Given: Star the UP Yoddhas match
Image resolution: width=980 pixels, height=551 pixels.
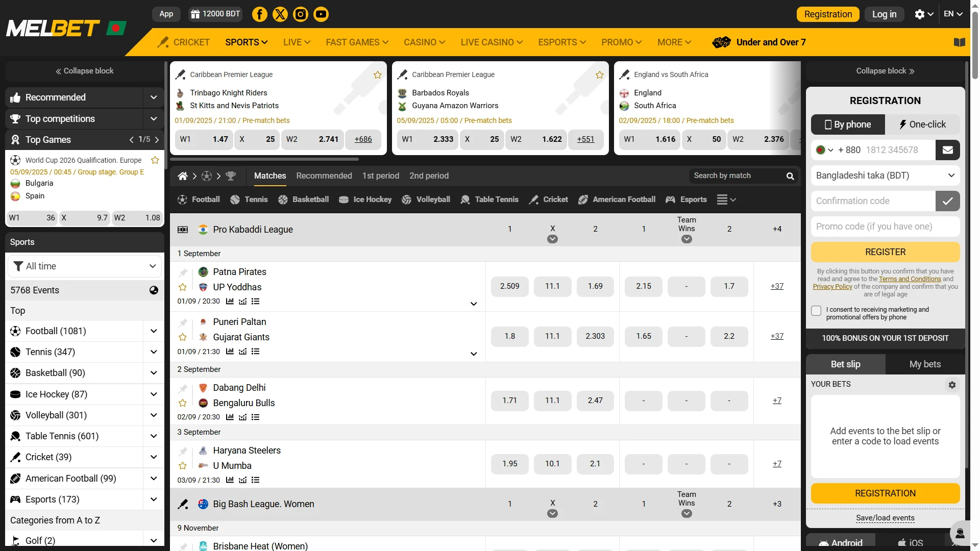Looking at the screenshot, I should [x=182, y=287].
